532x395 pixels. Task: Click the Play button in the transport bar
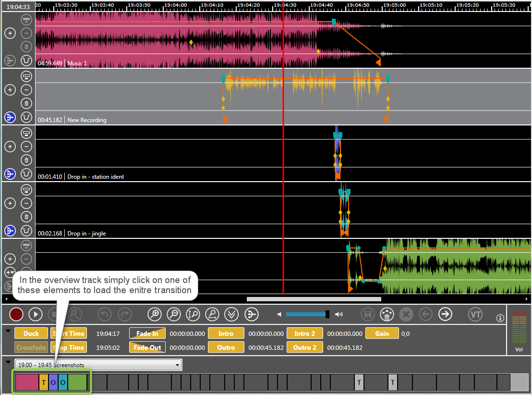(36, 315)
